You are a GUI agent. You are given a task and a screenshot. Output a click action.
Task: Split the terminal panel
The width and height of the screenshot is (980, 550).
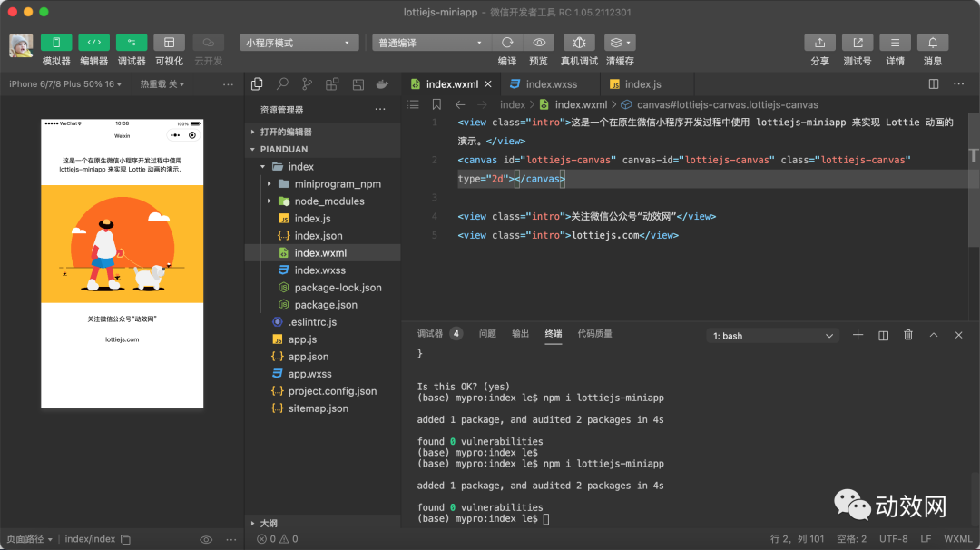click(883, 335)
